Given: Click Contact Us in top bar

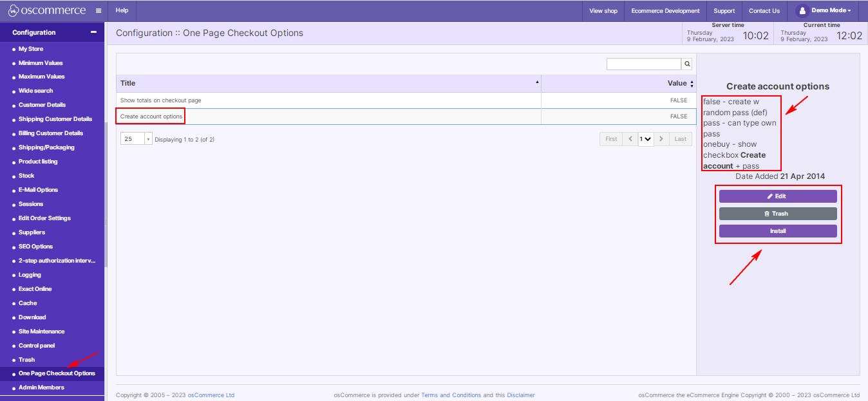Looking at the screenshot, I should click(x=764, y=11).
